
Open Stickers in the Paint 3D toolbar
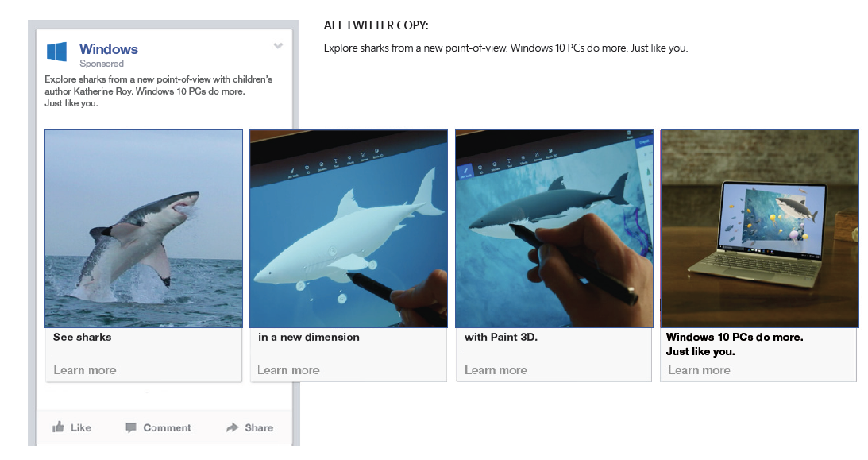tap(321, 164)
